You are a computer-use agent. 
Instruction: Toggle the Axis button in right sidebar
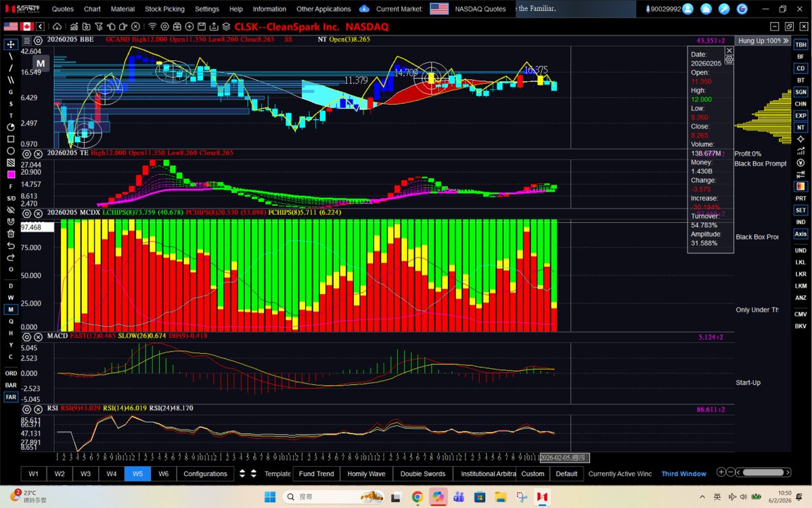click(800, 234)
